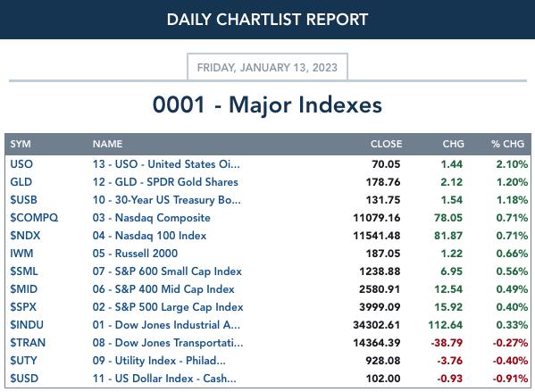Image resolution: width=535 pixels, height=392 pixels.
Task: Click the NAME column header
Action: [x=107, y=144]
